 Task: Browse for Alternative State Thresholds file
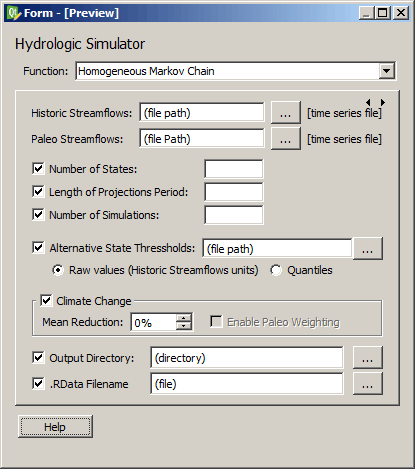(368, 249)
